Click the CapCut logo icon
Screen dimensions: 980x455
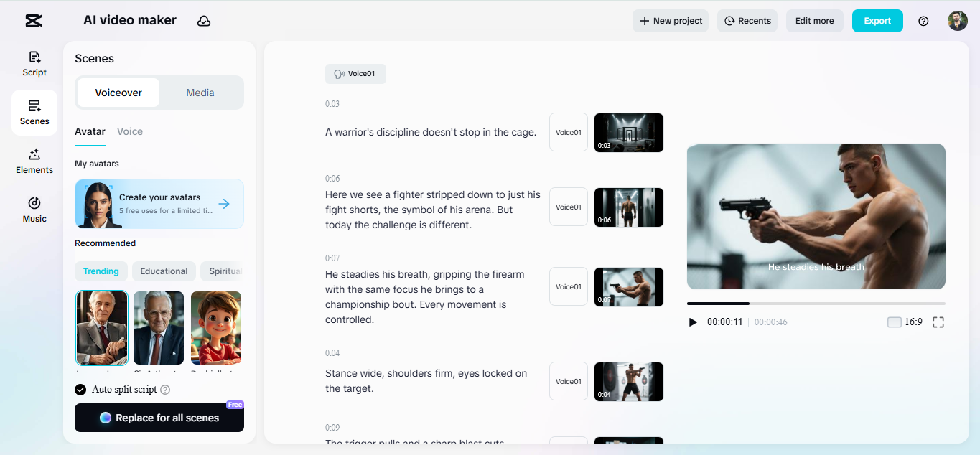coord(33,21)
